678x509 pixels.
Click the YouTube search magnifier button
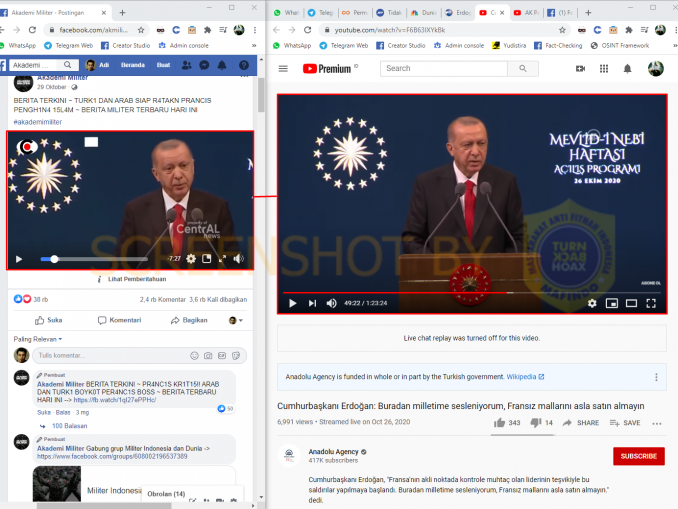(523, 68)
